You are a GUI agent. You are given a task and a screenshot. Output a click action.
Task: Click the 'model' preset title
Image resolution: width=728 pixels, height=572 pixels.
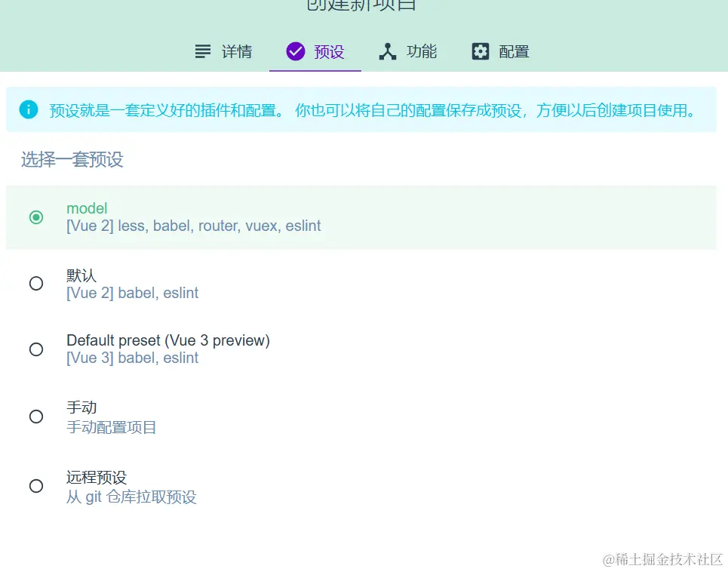[x=87, y=208]
